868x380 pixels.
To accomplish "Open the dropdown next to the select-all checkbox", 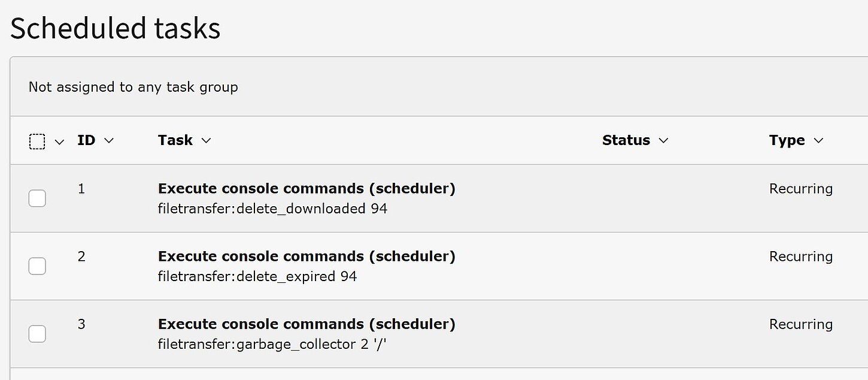I will 59,141.
